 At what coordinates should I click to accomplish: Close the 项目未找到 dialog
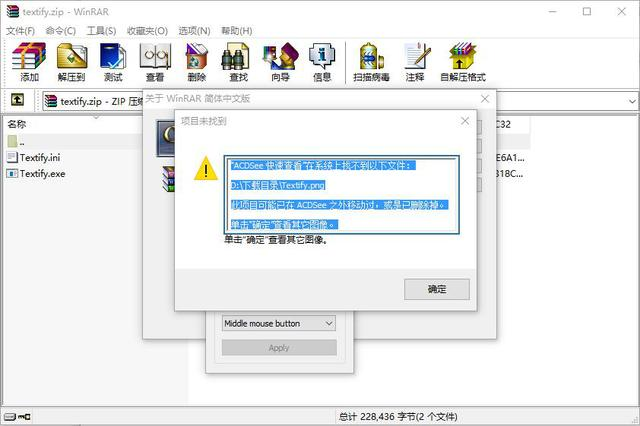(x=465, y=121)
